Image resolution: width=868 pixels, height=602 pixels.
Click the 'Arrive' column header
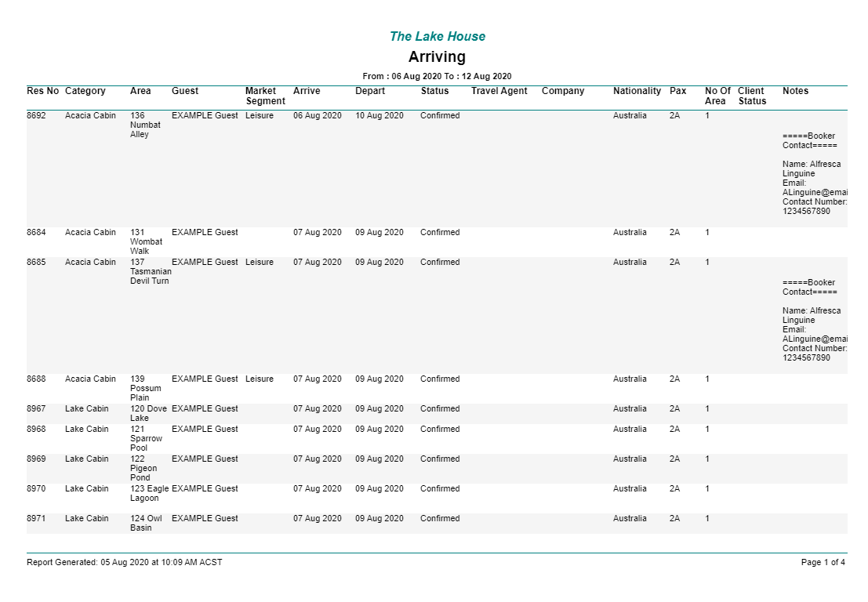click(307, 91)
